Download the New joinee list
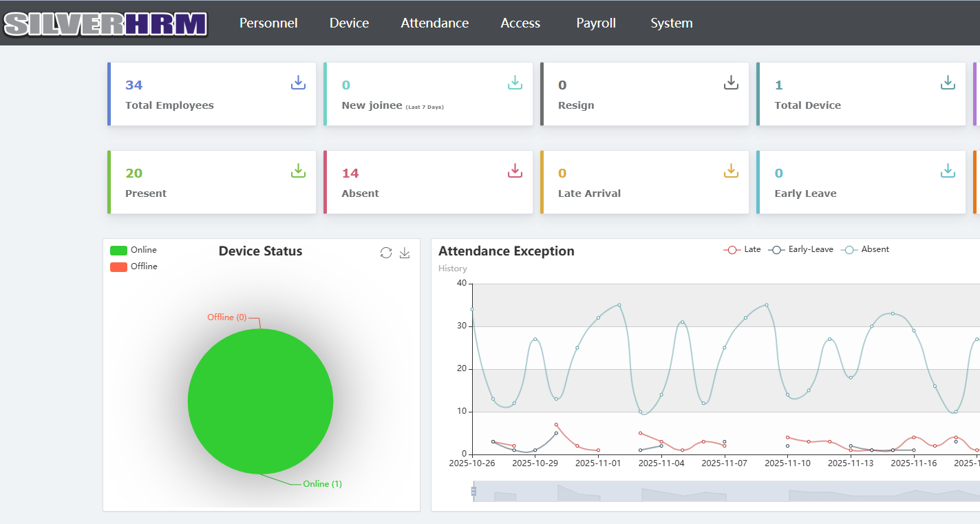 515,83
